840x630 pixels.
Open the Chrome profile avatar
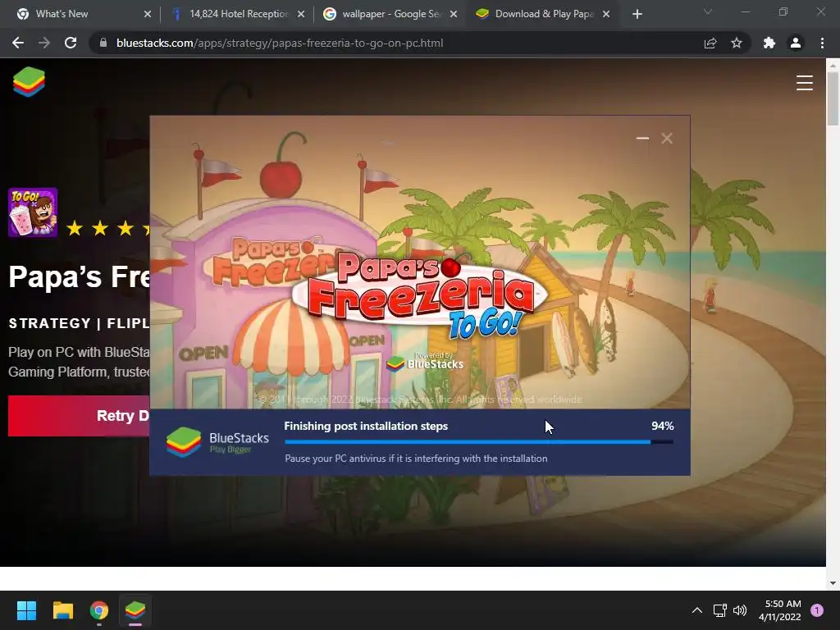pyautogui.click(x=796, y=43)
